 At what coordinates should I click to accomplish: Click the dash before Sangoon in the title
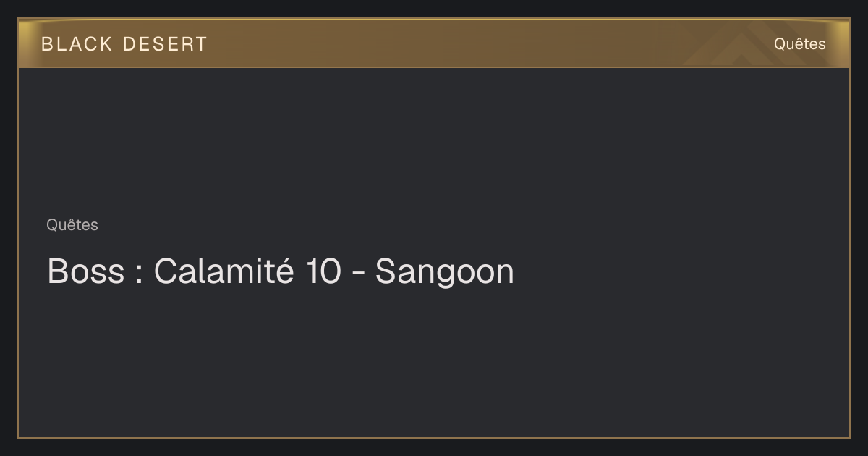(358, 275)
